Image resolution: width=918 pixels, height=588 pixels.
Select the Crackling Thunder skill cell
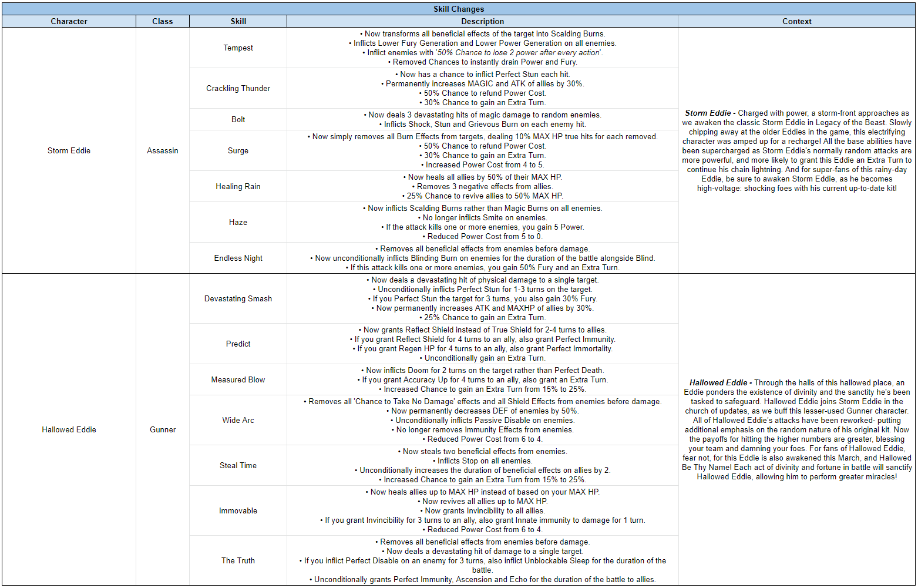238,88
